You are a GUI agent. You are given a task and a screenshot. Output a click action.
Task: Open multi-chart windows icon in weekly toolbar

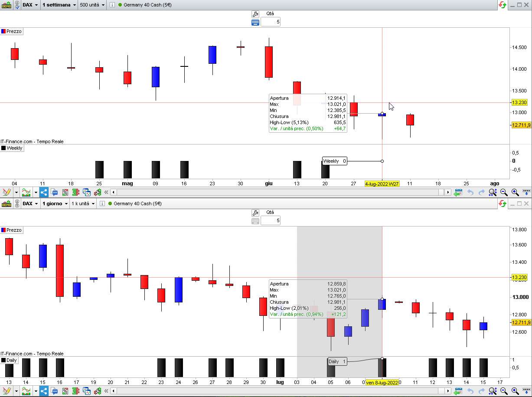86,192
